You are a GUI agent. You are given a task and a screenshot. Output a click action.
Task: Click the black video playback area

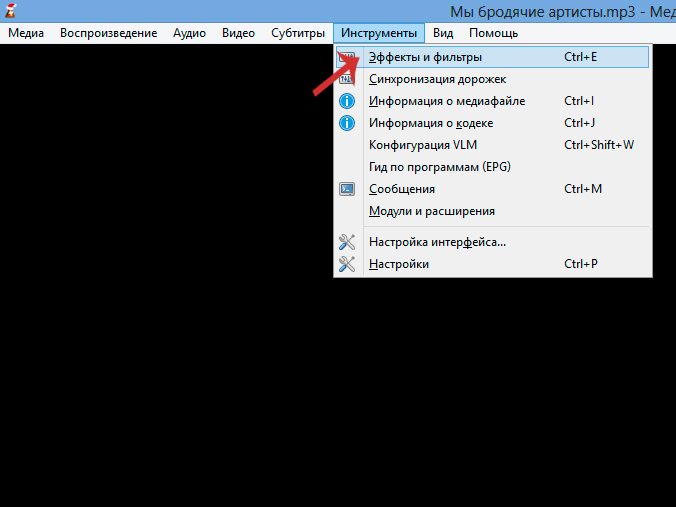point(160,300)
